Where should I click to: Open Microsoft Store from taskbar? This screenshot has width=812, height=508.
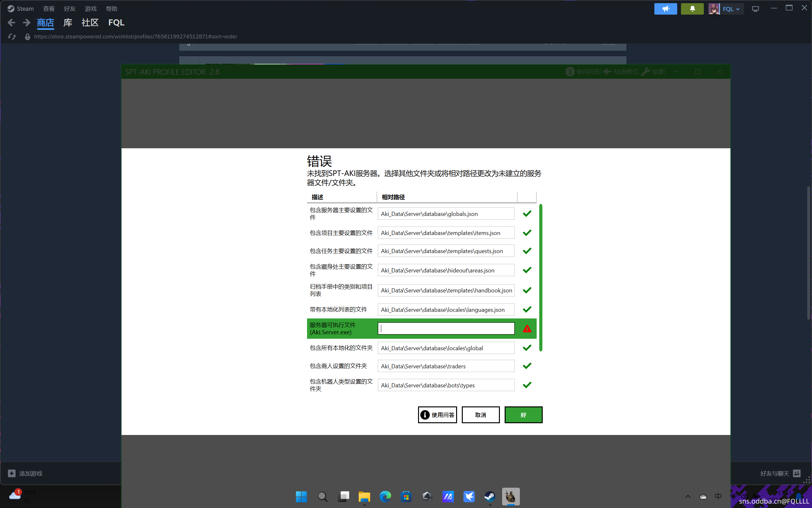[406, 496]
